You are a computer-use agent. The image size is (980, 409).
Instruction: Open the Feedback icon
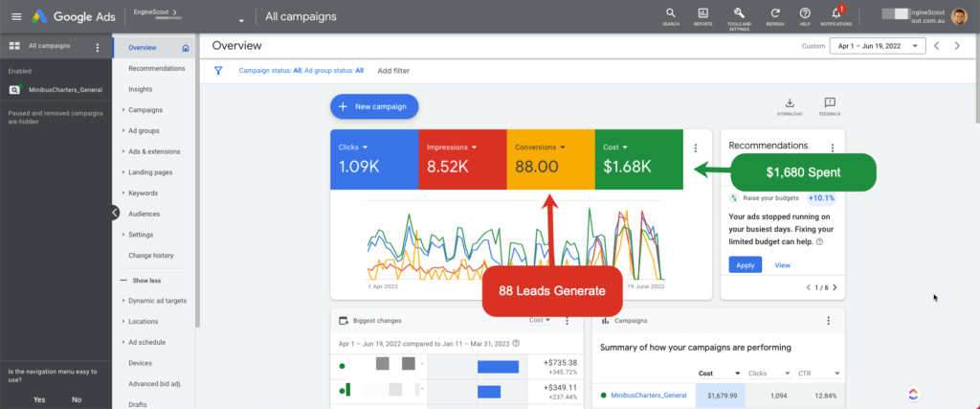point(829,105)
